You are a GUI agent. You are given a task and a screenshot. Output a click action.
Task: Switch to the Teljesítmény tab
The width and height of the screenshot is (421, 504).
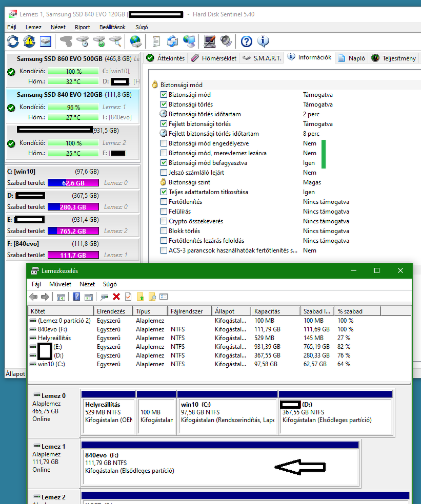point(394,58)
